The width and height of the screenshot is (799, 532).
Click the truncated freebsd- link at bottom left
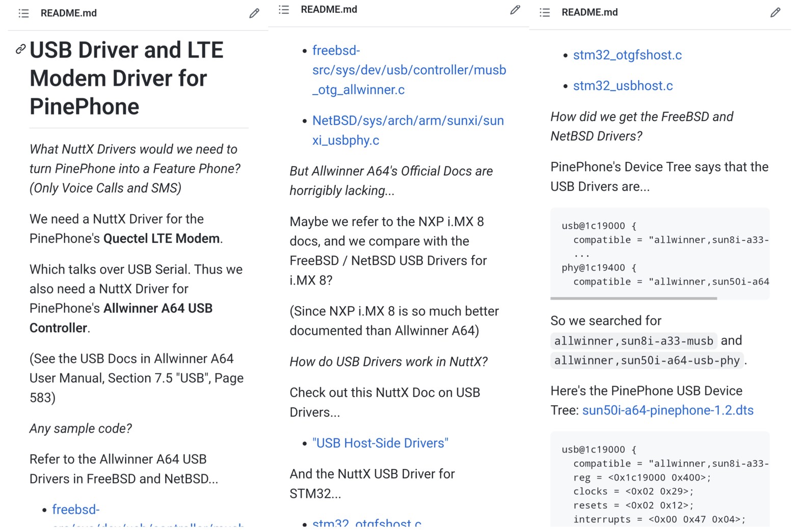tap(76, 510)
